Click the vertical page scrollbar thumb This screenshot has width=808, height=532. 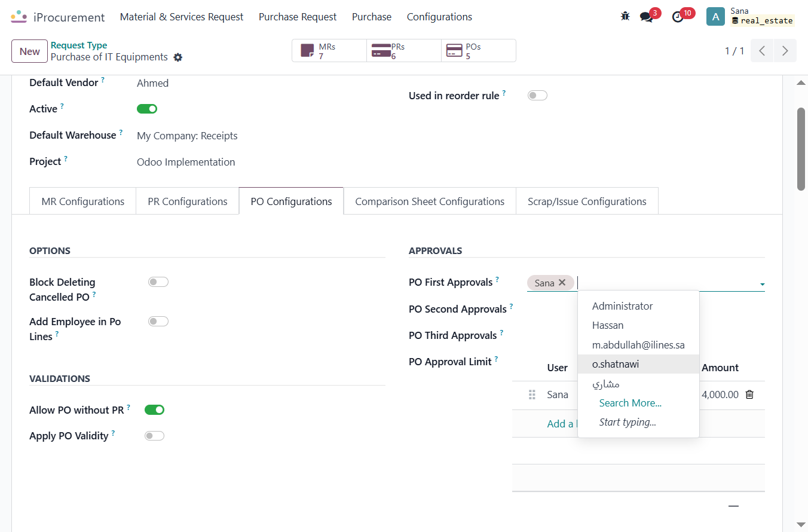801,149
